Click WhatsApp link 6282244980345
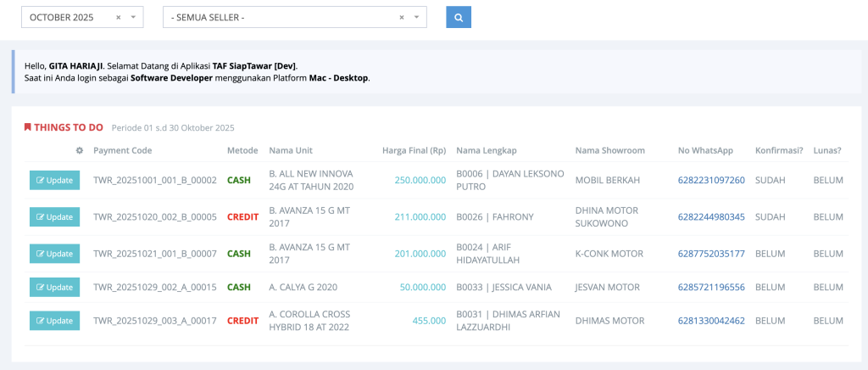Screen dimensions: 868x370 click(710, 217)
